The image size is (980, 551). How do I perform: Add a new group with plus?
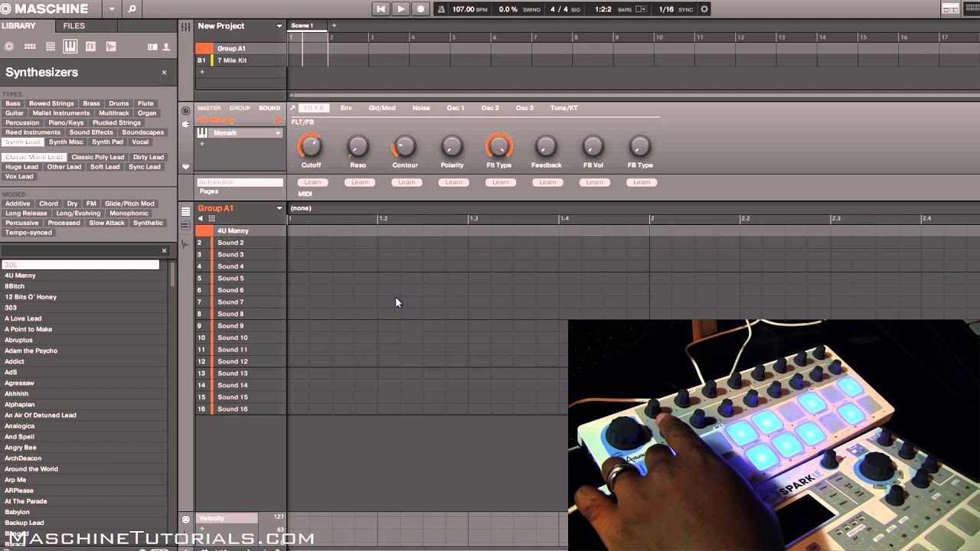202,72
